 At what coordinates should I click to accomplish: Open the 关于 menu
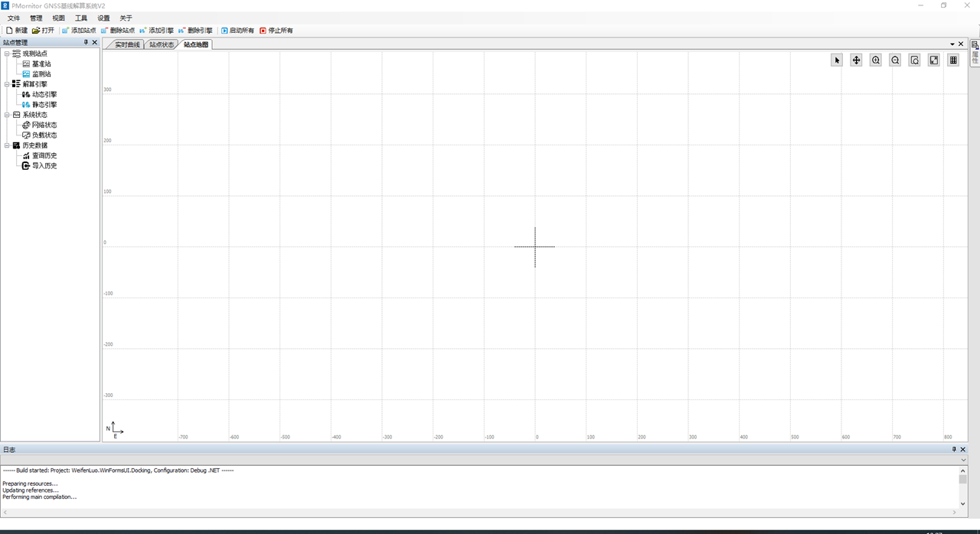coord(126,18)
